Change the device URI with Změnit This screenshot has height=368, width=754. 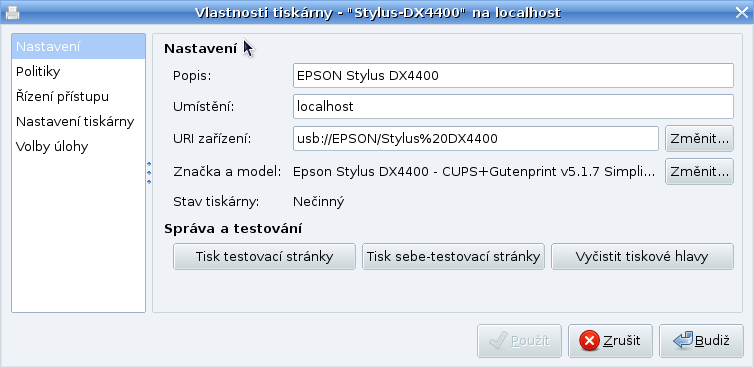click(x=699, y=139)
